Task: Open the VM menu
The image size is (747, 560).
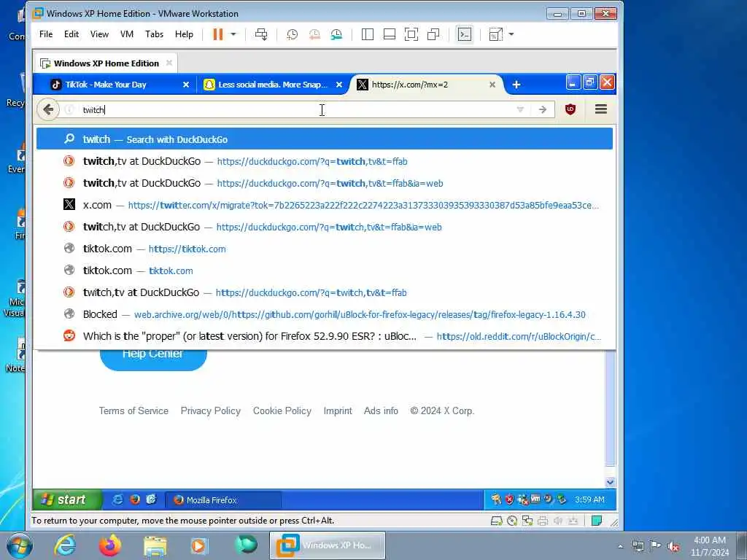Action: 127,34
